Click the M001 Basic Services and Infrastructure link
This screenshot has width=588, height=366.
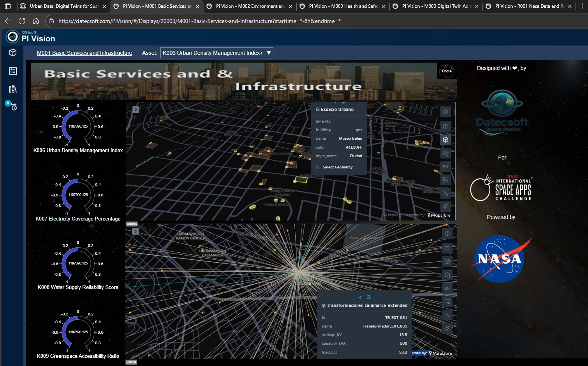85,53
